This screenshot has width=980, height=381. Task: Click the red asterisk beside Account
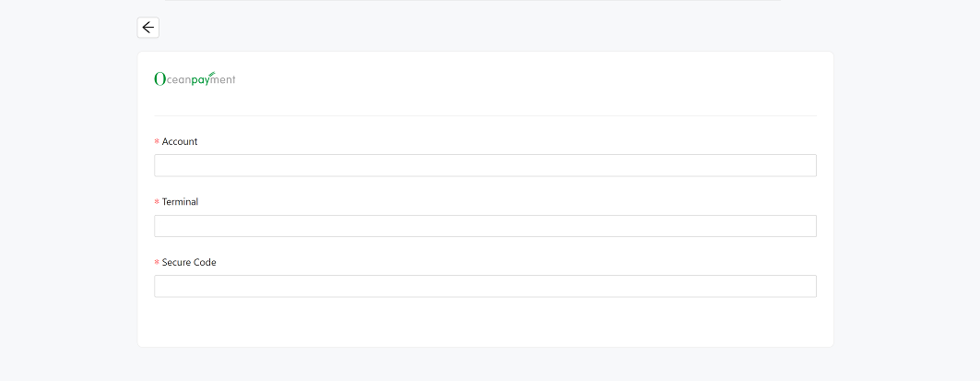(157, 142)
